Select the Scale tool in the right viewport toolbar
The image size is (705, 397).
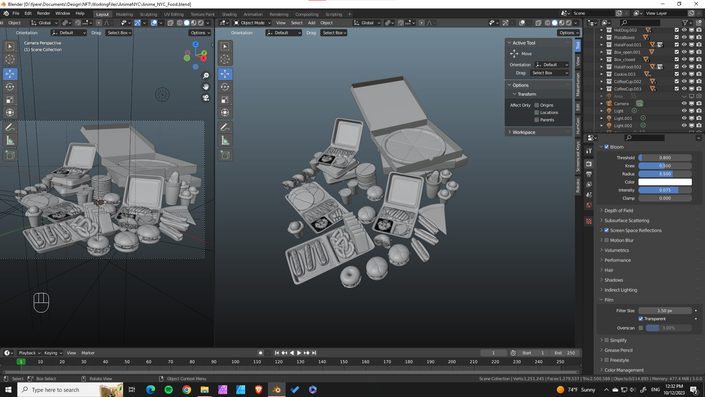pyautogui.click(x=225, y=100)
